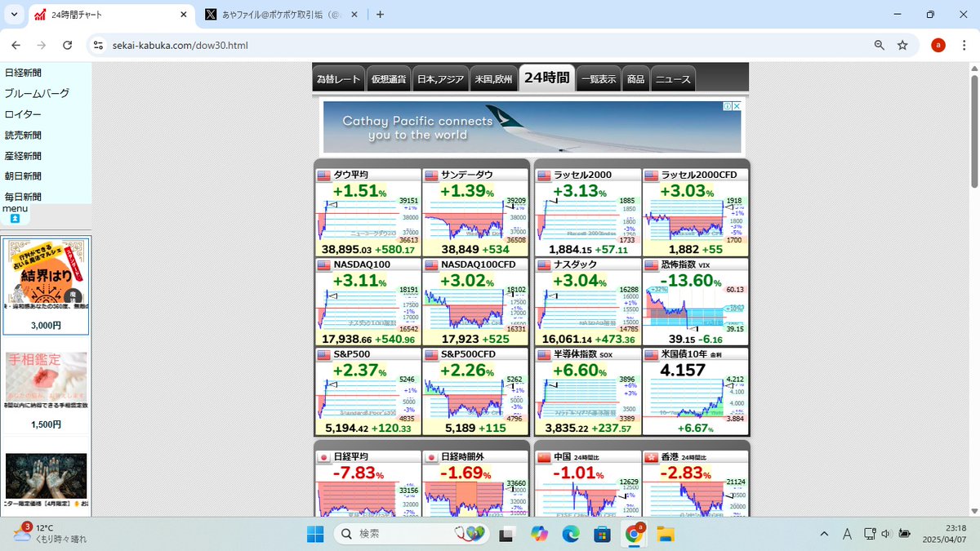Open the S&P500 chart tile
980x551 pixels.
coord(368,392)
